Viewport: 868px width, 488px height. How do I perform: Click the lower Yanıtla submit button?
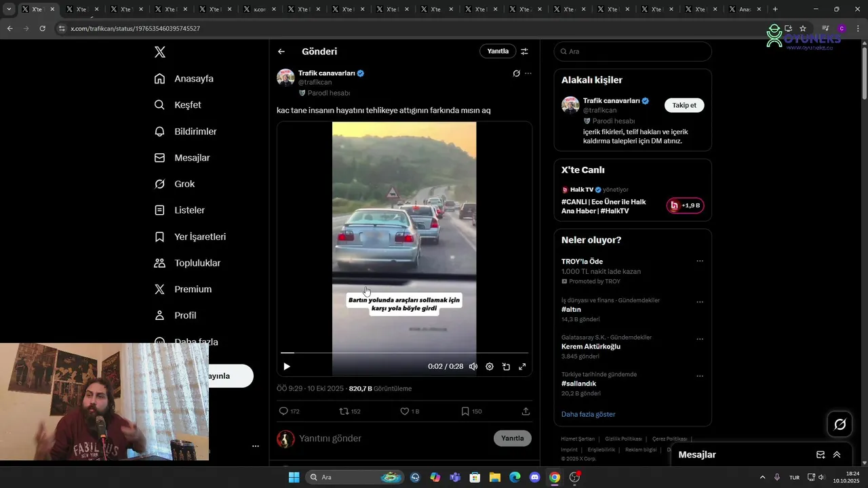(x=513, y=439)
